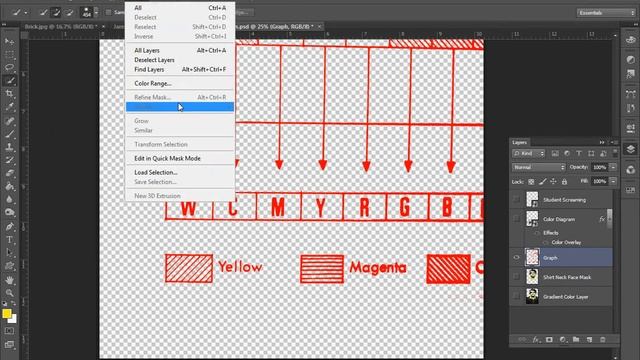Create a new group folder icon

pyautogui.click(x=576, y=340)
